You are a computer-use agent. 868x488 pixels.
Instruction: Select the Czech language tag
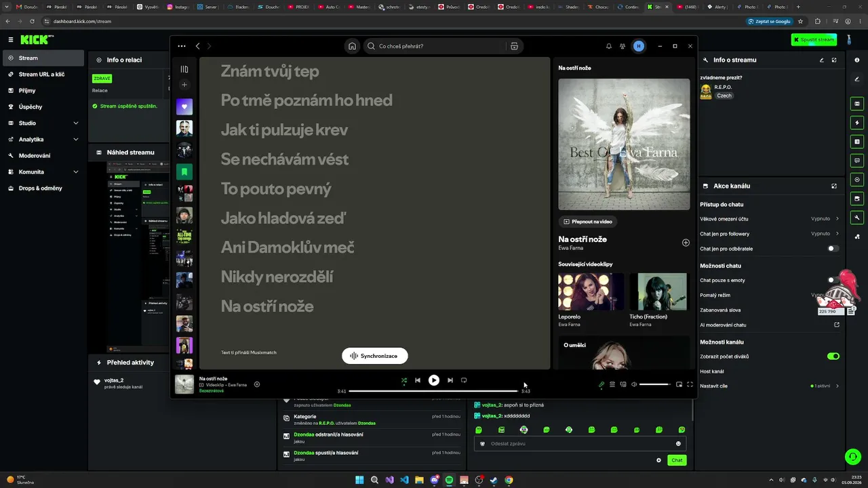[x=724, y=96]
